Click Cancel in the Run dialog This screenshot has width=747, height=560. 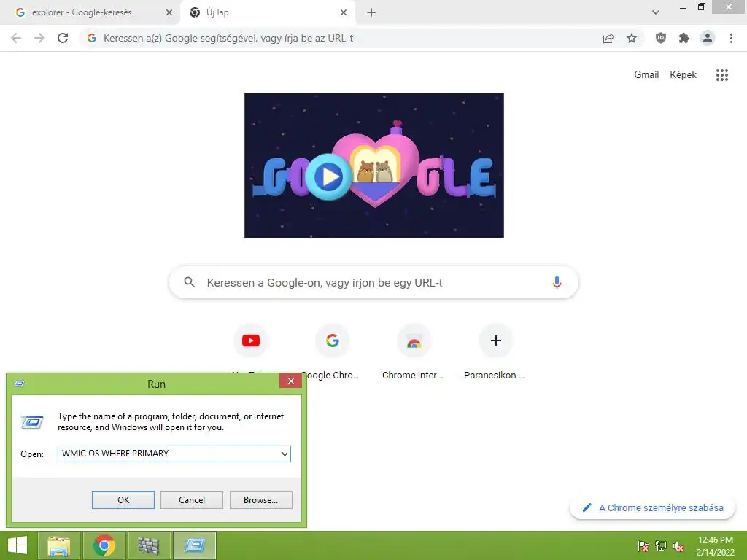[192, 500]
